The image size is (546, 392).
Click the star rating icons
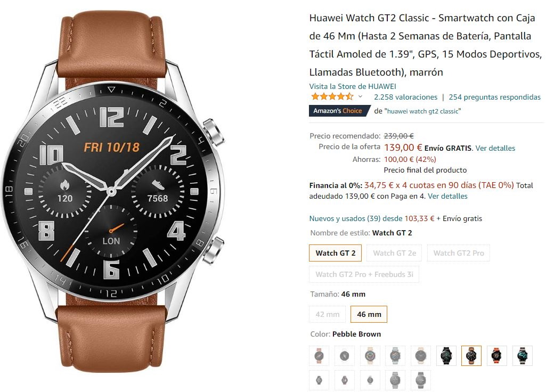(x=332, y=97)
